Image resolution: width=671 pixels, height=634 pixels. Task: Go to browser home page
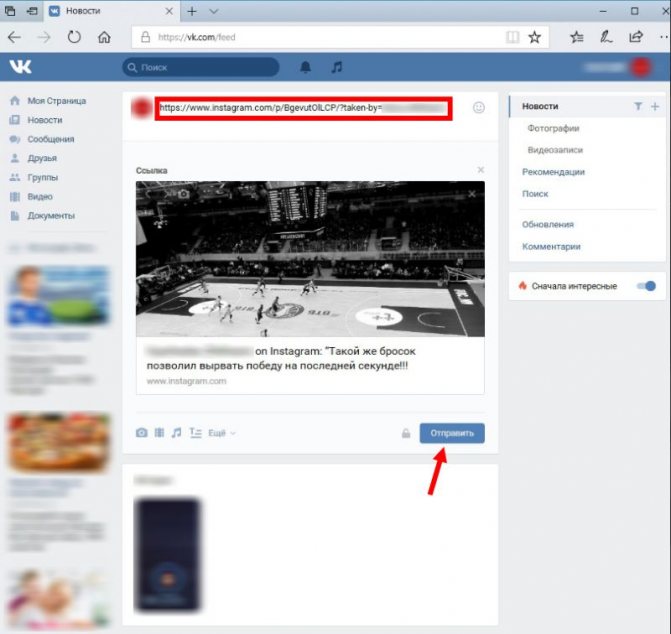pyautogui.click(x=104, y=37)
